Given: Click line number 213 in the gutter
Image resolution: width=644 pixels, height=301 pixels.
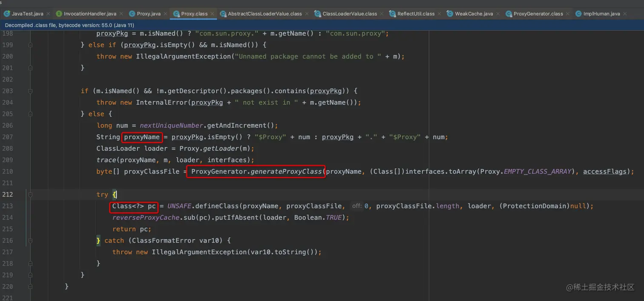Looking at the screenshot, I should [x=7, y=206].
